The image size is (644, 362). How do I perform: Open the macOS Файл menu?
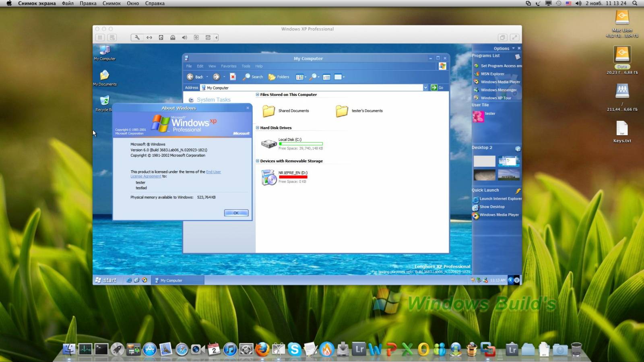click(68, 3)
